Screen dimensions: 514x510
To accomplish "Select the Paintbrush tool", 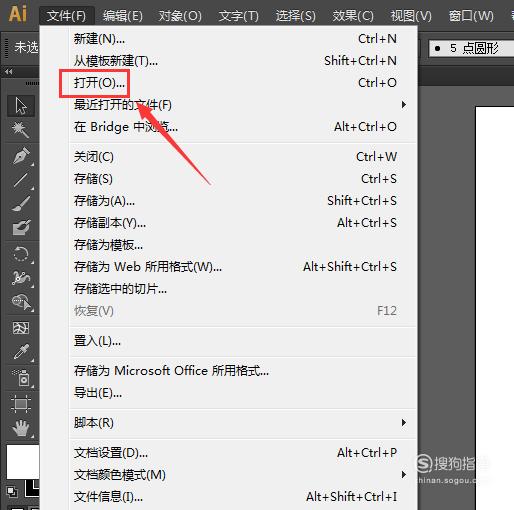I will 21,204.
